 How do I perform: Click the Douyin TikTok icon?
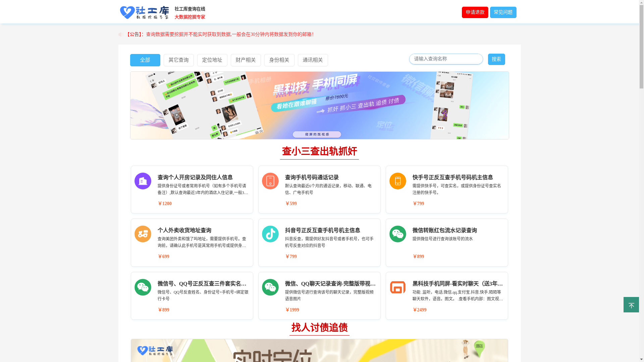coord(270,234)
